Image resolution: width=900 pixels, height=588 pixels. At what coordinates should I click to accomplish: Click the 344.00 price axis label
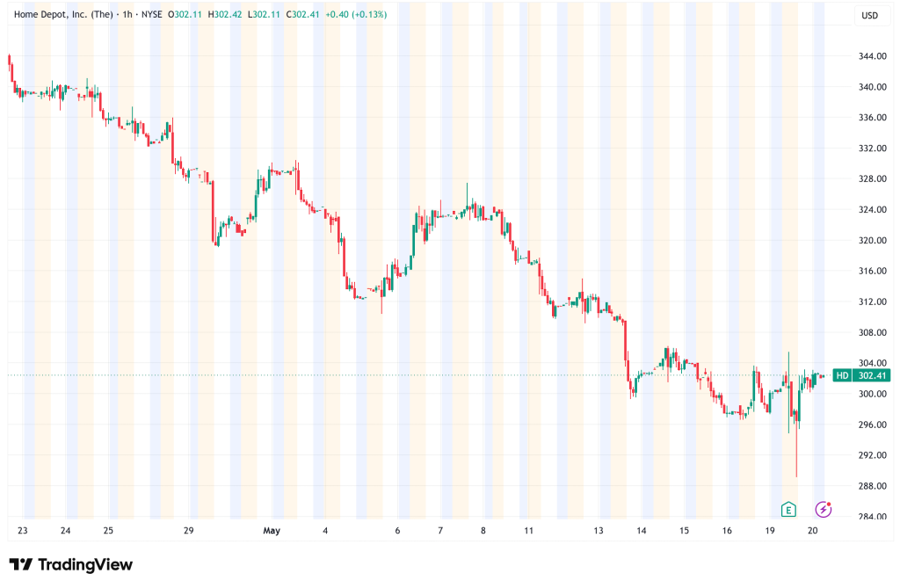(x=873, y=56)
